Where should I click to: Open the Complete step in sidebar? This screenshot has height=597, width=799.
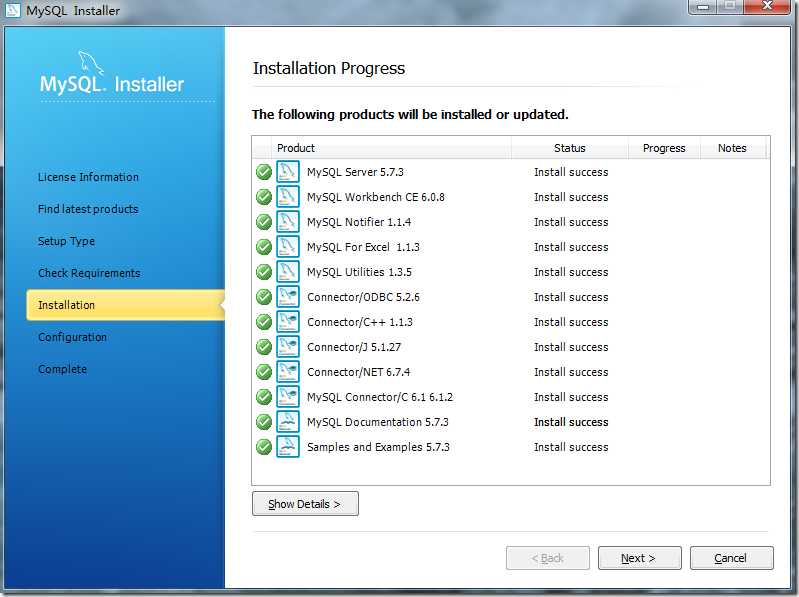[x=62, y=369]
